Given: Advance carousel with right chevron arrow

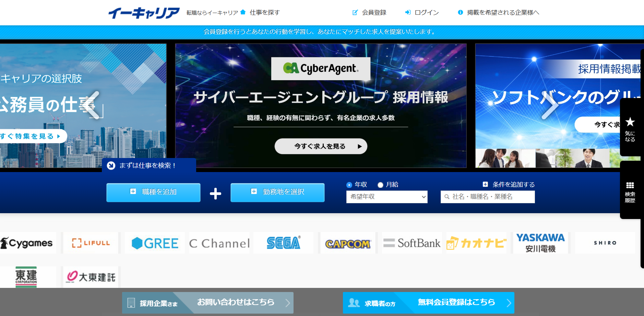Looking at the screenshot, I should click(x=550, y=105).
